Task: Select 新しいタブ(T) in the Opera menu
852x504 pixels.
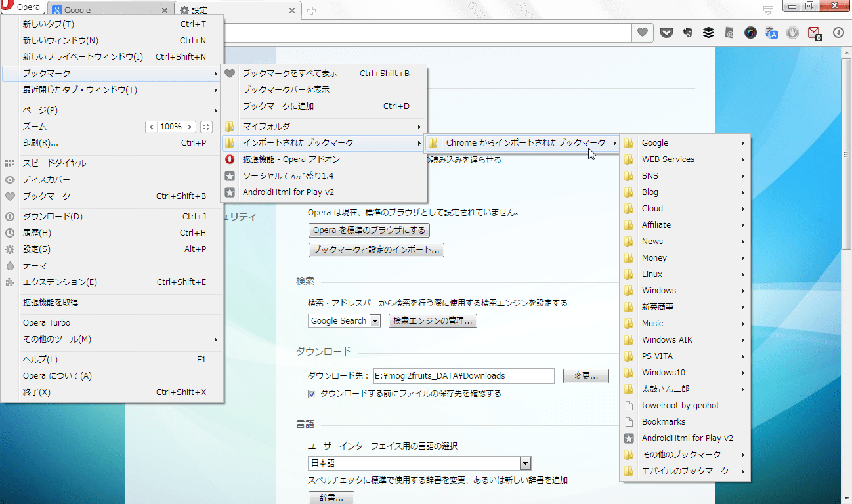Action: pyautogui.click(x=112, y=24)
